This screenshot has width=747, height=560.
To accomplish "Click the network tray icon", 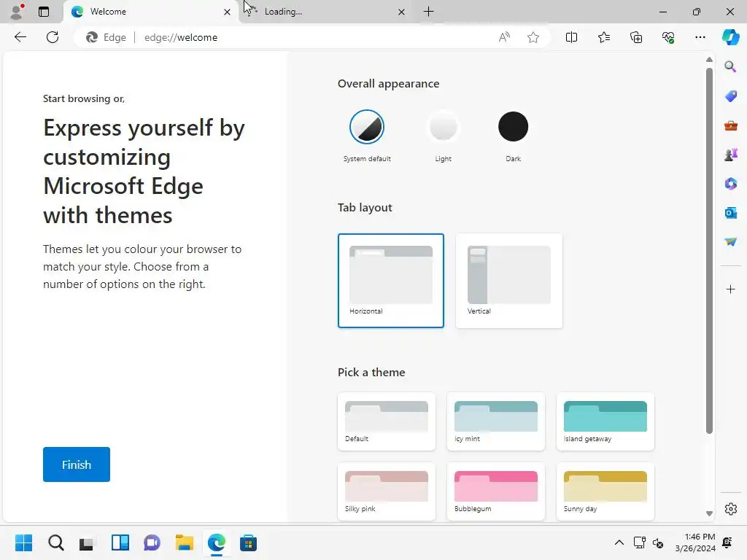I will [x=639, y=542].
